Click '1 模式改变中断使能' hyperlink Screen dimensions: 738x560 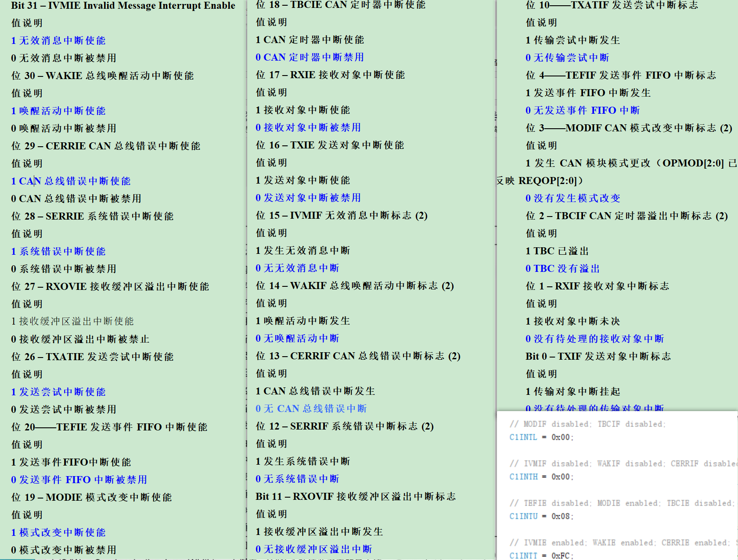coord(58,532)
